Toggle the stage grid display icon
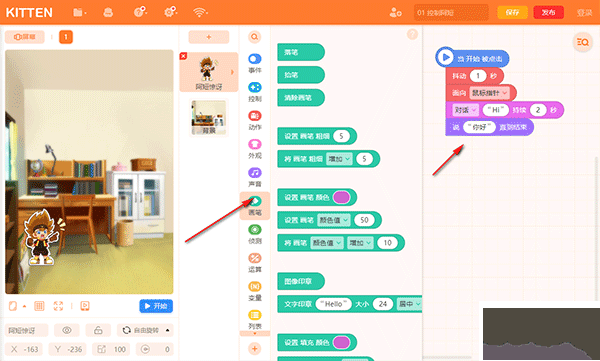 39,306
